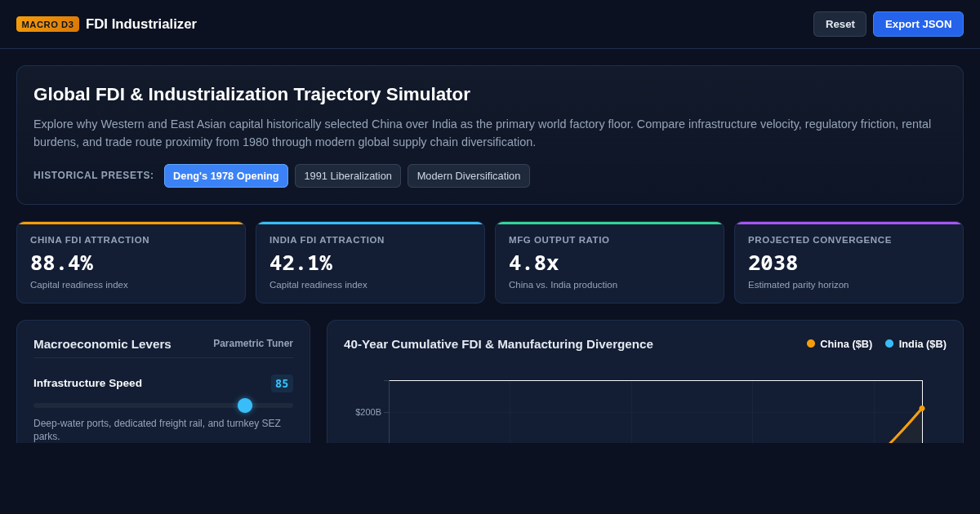Click the 42.1% India readiness value
The width and height of the screenshot is (980, 514).
[x=301, y=264]
